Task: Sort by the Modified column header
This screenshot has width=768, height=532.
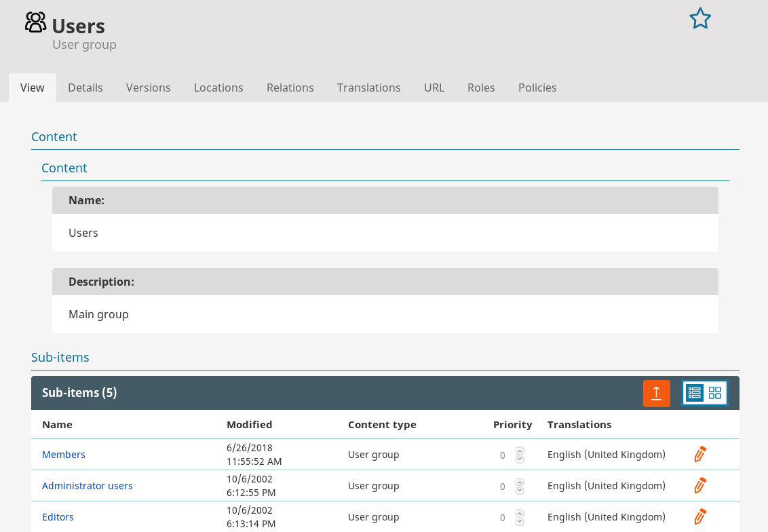Action: click(x=249, y=425)
